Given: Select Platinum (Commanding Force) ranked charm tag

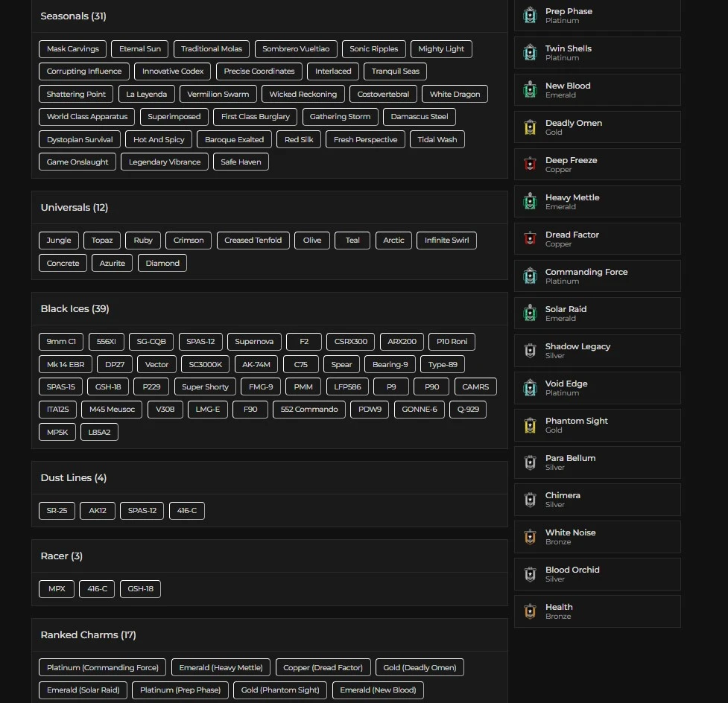Looking at the screenshot, I should [x=102, y=667].
